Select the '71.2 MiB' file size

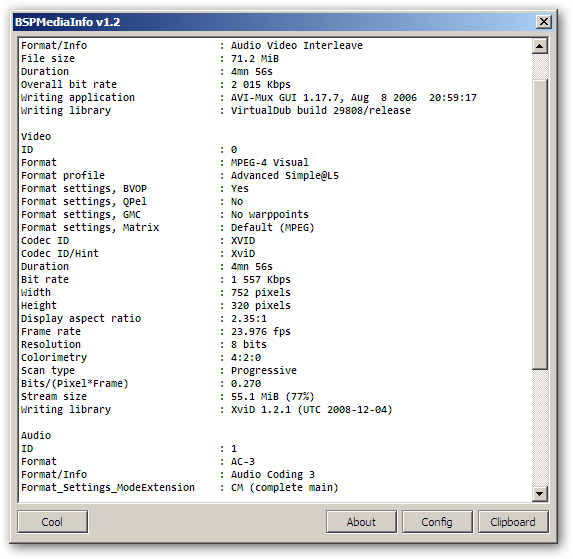[255, 59]
